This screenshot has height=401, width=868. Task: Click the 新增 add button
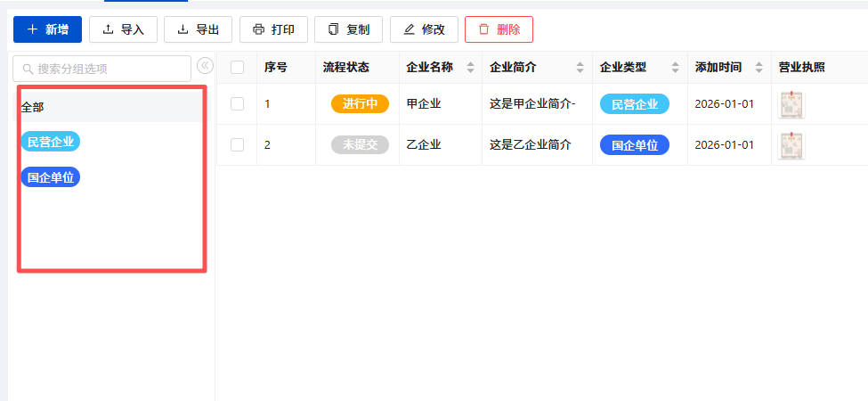47,29
